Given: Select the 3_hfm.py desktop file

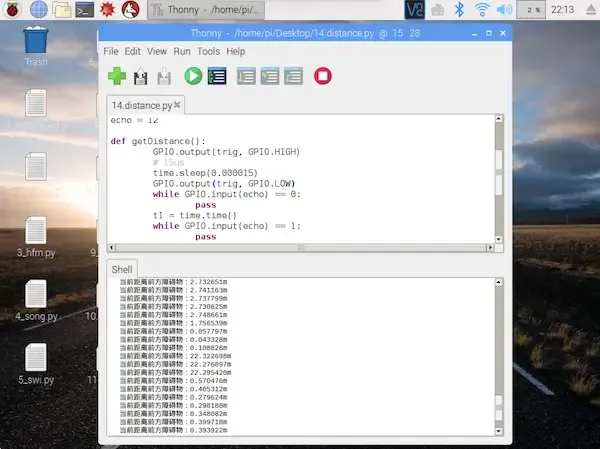Looking at the screenshot, I should [36, 237].
